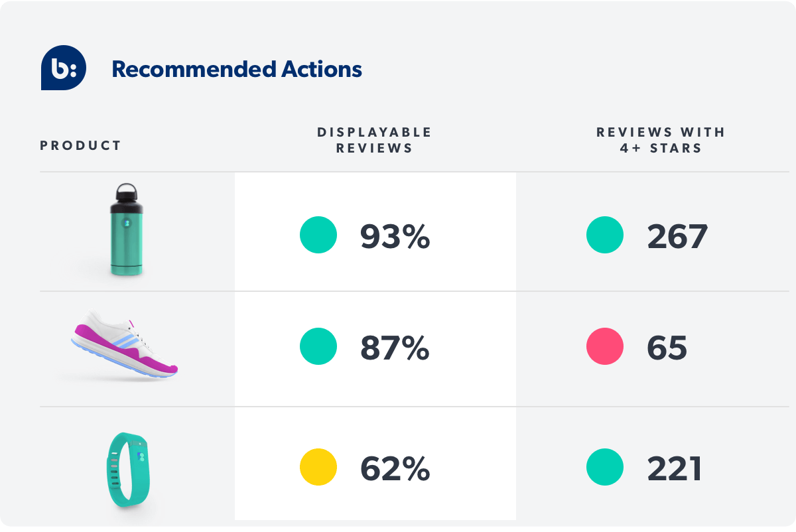The height and width of the screenshot is (532, 796).
Task: Click the Displayable Reviews column header
Action: 374,140
